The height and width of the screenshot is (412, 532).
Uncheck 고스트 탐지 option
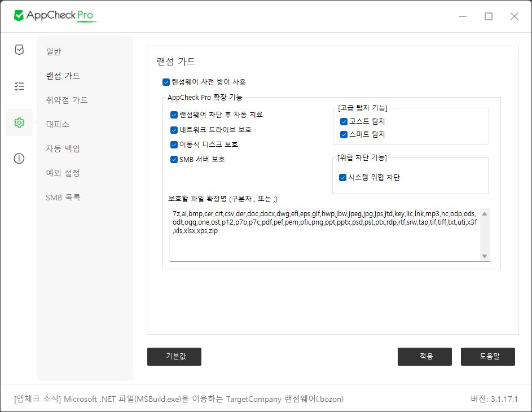pyautogui.click(x=344, y=121)
